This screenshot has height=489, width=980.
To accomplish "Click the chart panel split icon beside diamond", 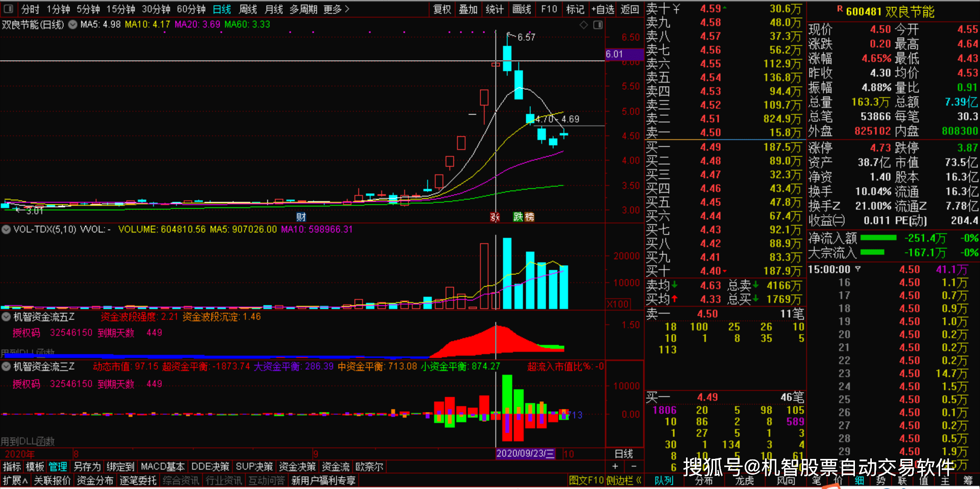I will [x=598, y=25].
